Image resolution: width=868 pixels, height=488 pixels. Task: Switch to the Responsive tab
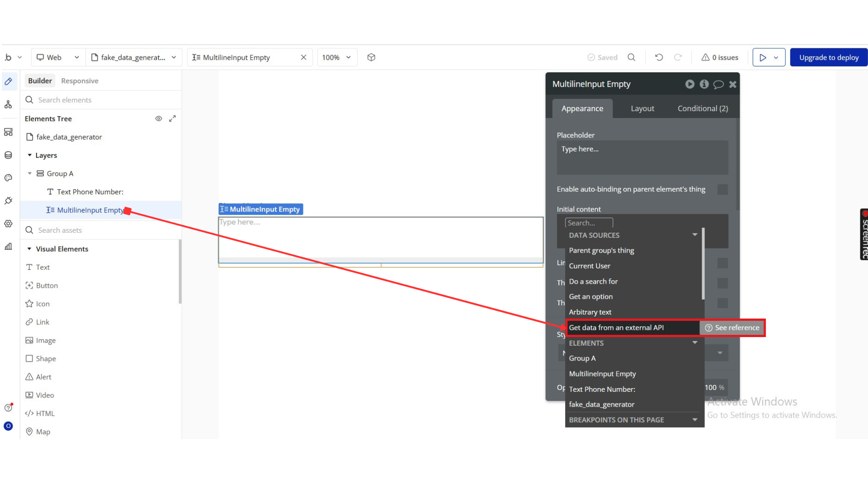pyautogui.click(x=80, y=81)
